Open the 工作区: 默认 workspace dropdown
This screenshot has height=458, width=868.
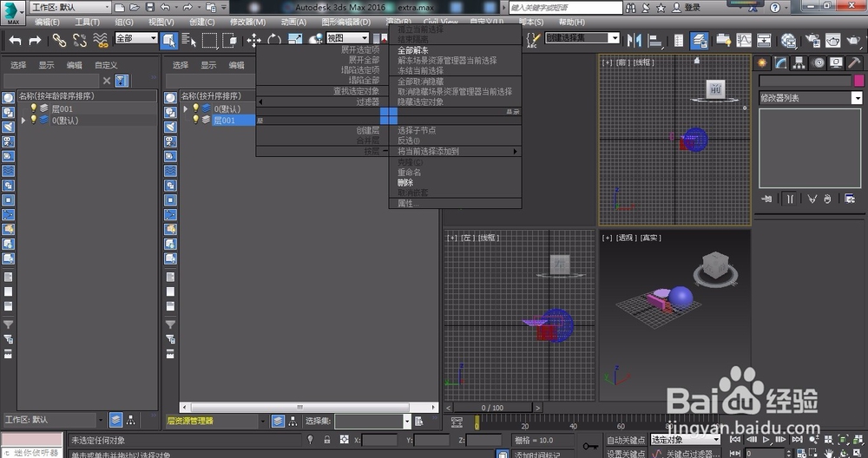[x=70, y=7]
